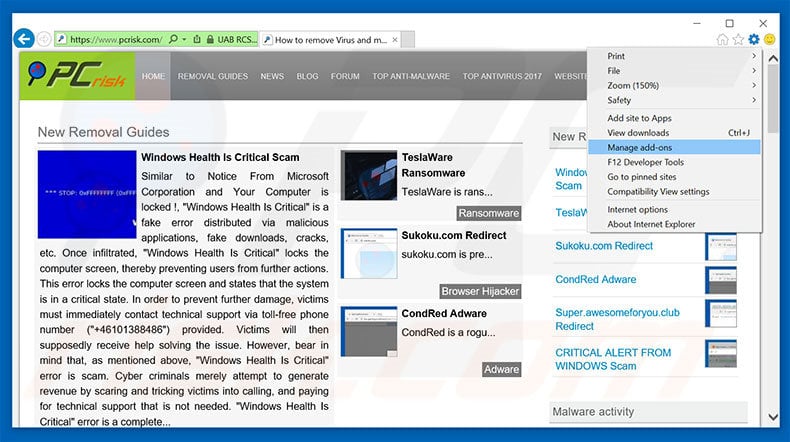Open TOP ANTIVIRUS 2017 navigation item

502,76
